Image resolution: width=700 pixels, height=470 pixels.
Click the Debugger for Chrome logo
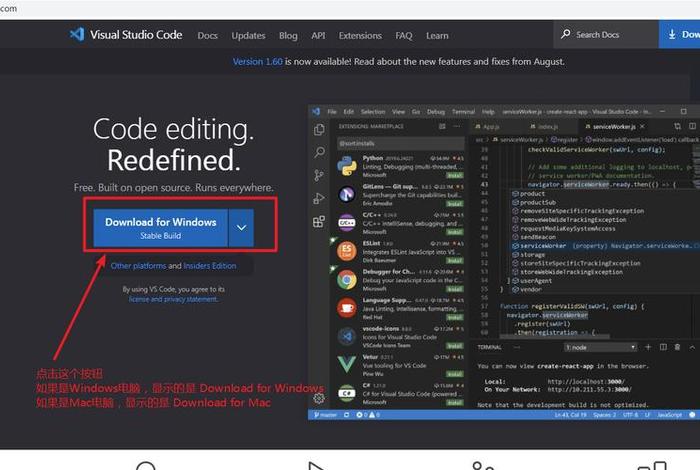click(347, 280)
